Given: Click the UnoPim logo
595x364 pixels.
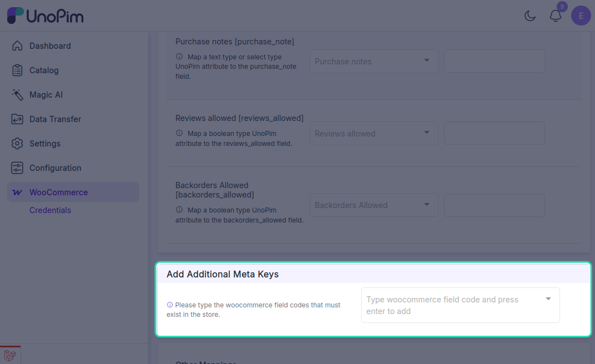Looking at the screenshot, I should [45, 16].
